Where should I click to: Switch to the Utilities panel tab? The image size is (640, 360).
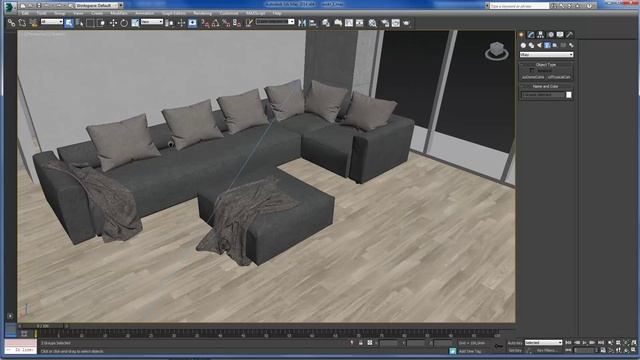pos(569,35)
